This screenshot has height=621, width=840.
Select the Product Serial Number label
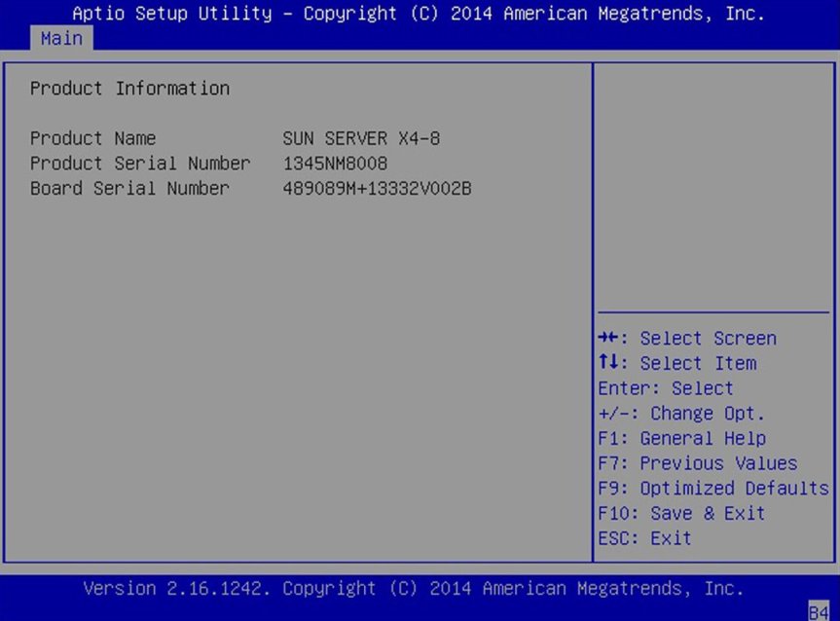pos(140,164)
